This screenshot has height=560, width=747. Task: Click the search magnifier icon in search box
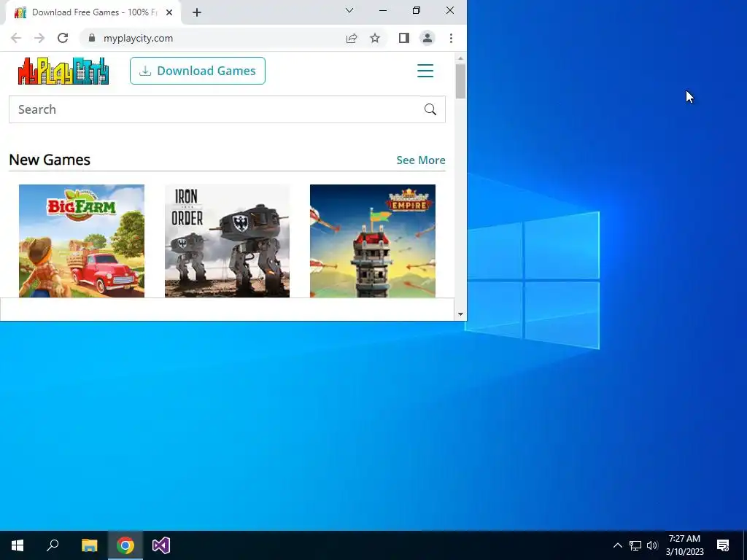pos(430,109)
